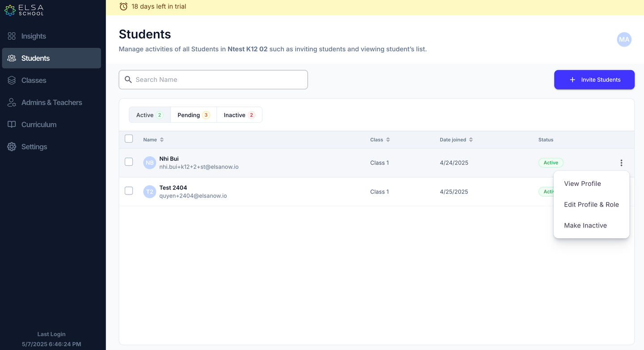This screenshot has width=644, height=350.
Task: Sort by Date joined column arrows
Action: [x=471, y=140]
